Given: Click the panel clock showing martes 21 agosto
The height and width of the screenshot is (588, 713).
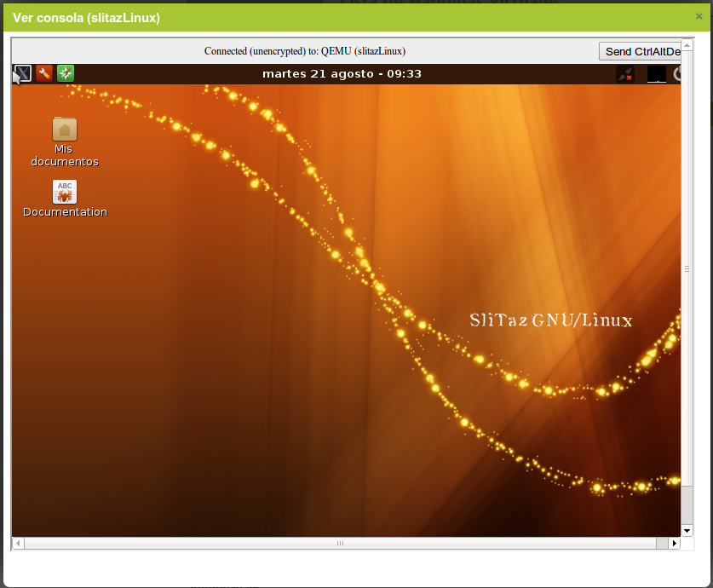Looking at the screenshot, I should 342,73.
